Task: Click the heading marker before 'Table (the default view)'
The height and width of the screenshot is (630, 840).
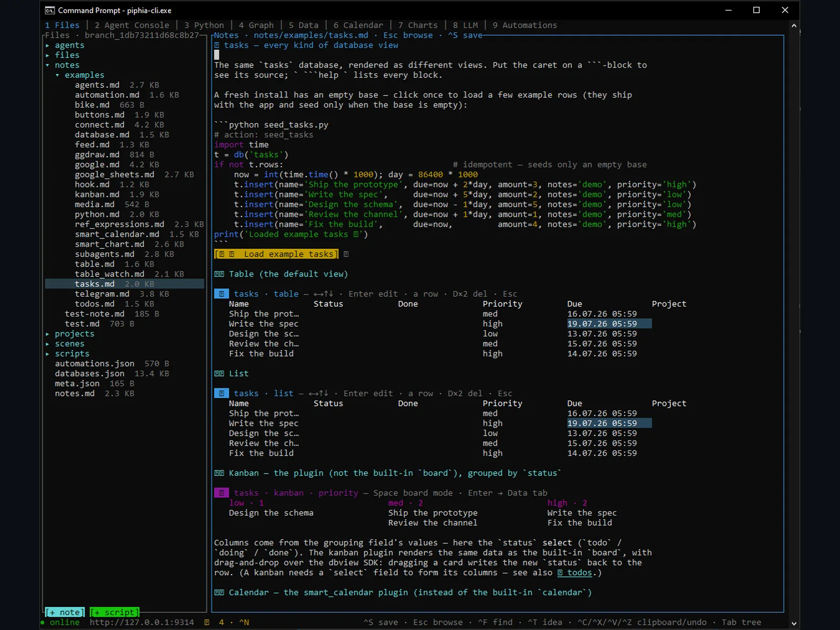Action: [219, 274]
